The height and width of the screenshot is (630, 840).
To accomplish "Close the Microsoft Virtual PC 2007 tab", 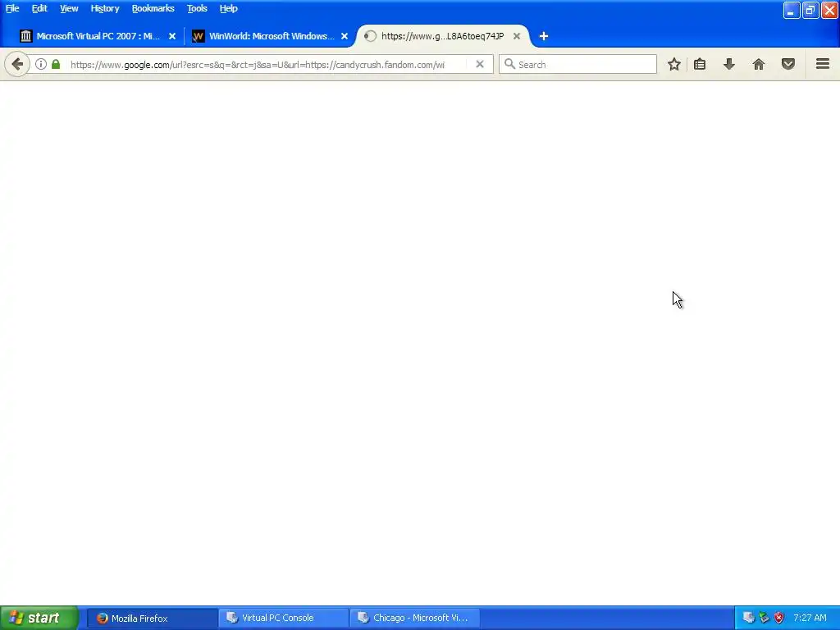I will 172,36.
